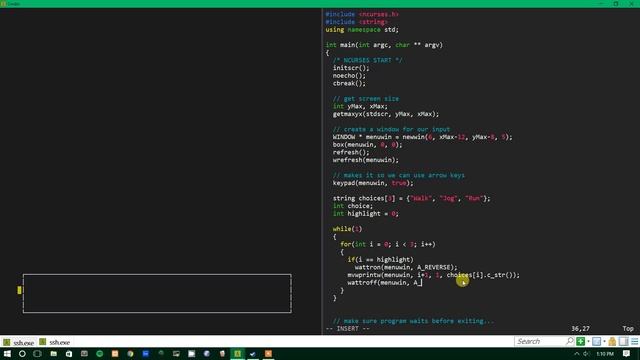Show hidden system tray icons chevron
This screenshot has height=360, width=640.
(x=577, y=354)
